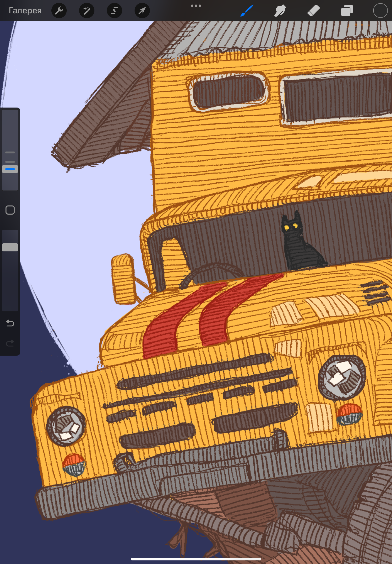This screenshot has height=564, width=392.
Task: Click the brush opacity slider handle
Action: tap(10, 247)
